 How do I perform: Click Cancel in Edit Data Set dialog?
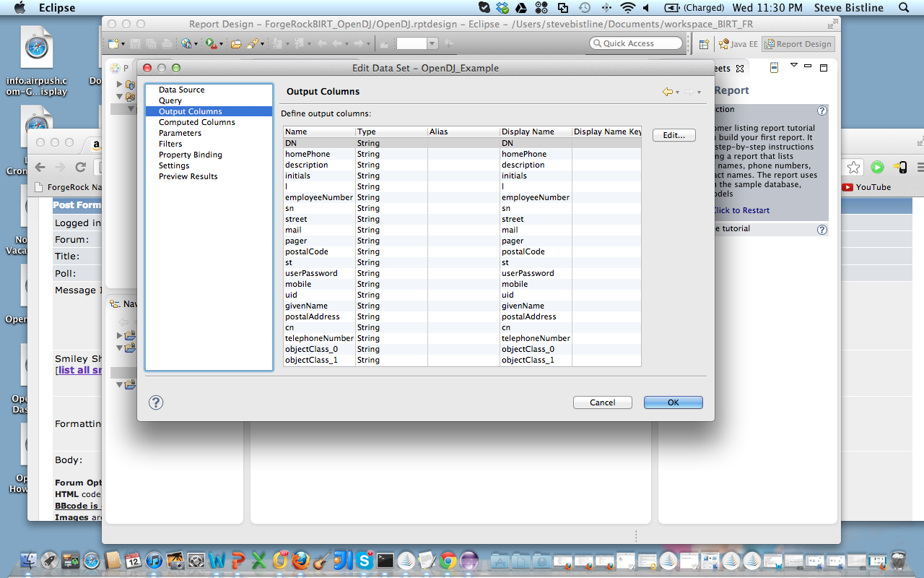pyautogui.click(x=603, y=402)
